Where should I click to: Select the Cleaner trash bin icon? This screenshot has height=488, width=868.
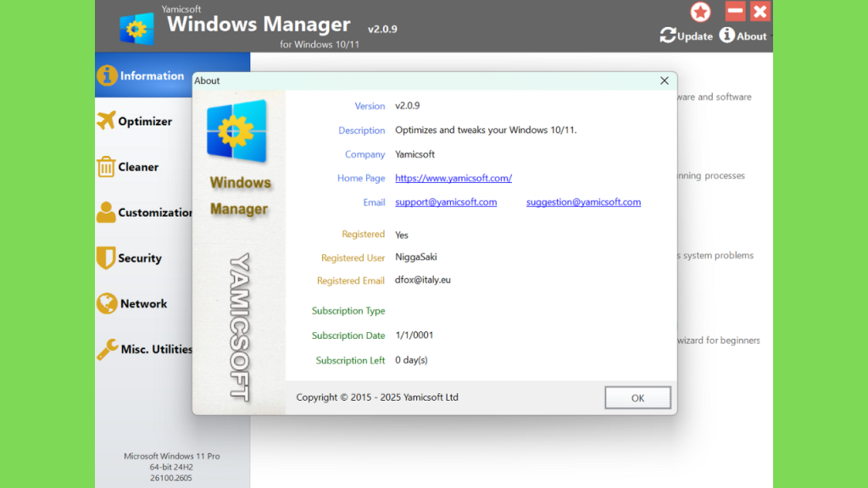106,167
